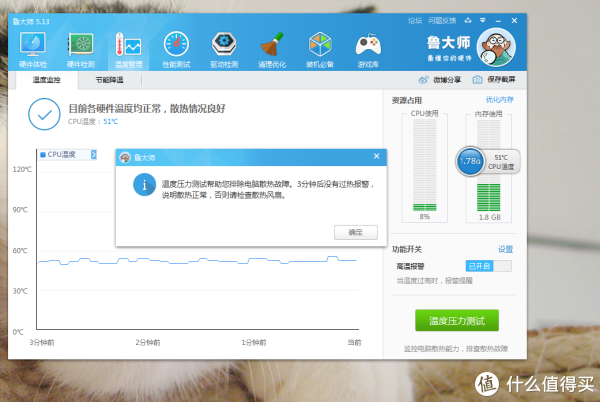Expand the CPU温度 legend arrow

click(x=94, y=155)
